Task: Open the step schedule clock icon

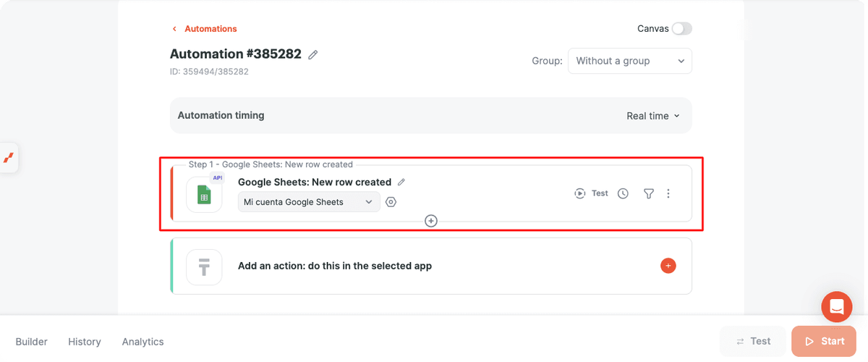Action: [x=623, y=193]
